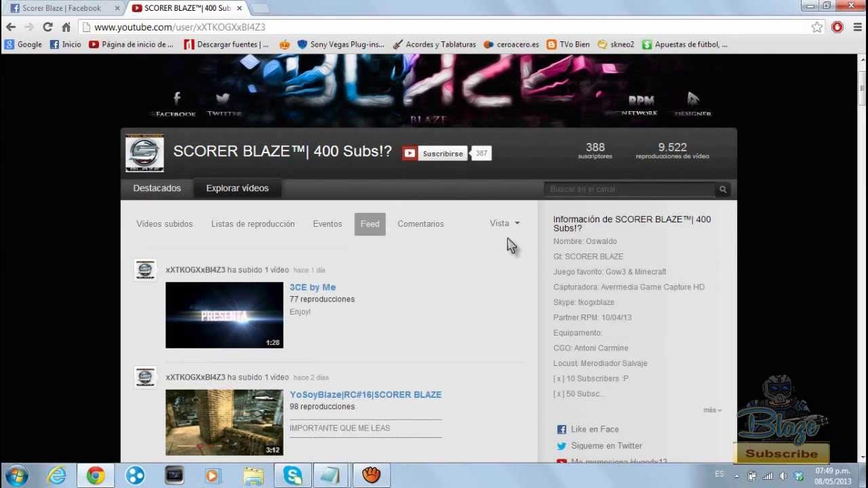Viewport: 868px width, 488px height.
Task: Click the avatar beside YoSoyBlaze upload entry
Action: point(145,378)
